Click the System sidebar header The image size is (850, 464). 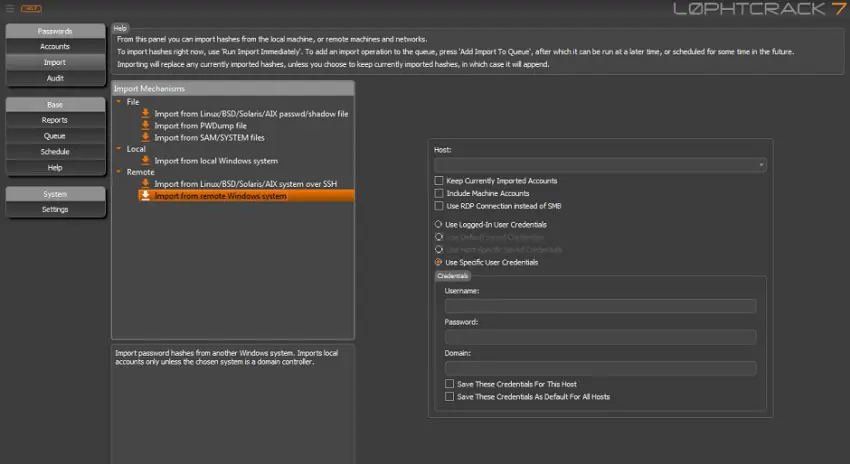[x=55, y=194]
